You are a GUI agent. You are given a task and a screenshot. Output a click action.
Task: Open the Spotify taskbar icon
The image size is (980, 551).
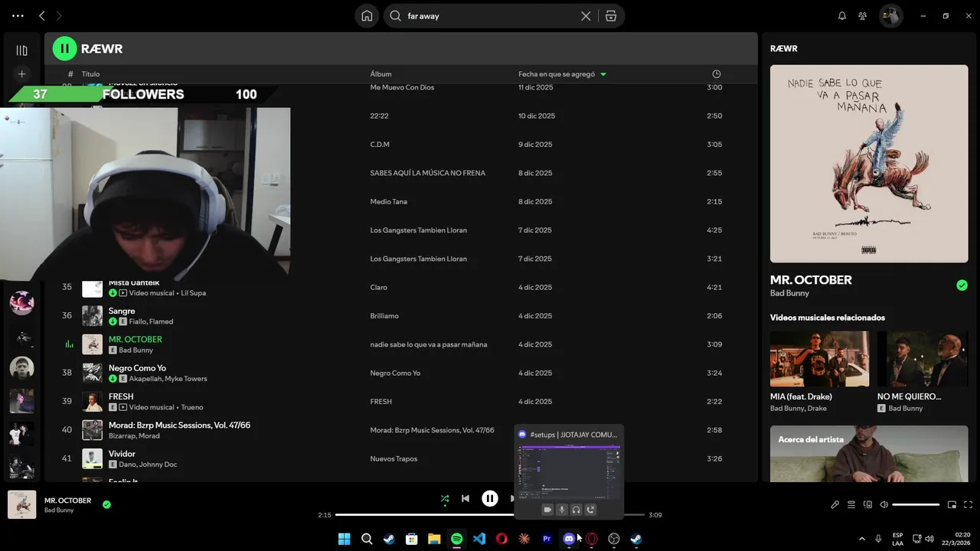[x=456, y=539]
